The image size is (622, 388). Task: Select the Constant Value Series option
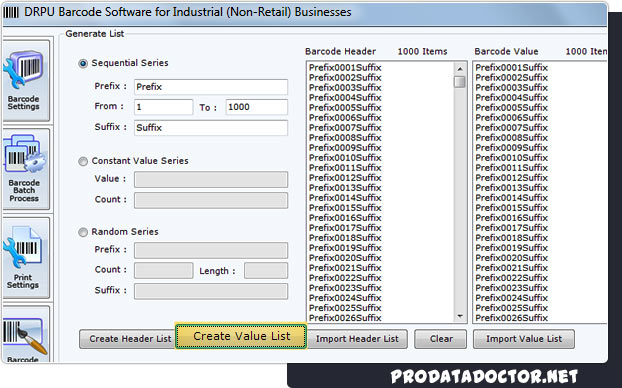[x=83, y=161]
